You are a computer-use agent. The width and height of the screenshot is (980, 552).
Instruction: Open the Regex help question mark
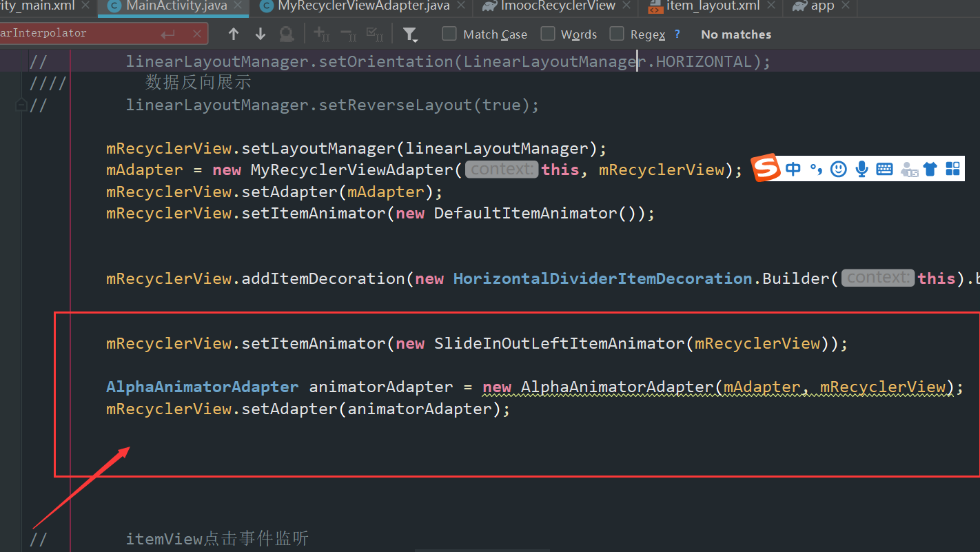click(x=677, y=34)
